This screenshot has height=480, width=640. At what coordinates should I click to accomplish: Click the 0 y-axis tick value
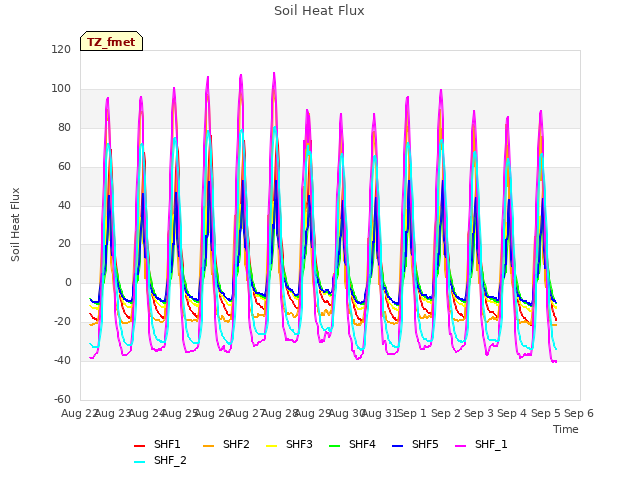pyautogui.click(x=68, y=282)
